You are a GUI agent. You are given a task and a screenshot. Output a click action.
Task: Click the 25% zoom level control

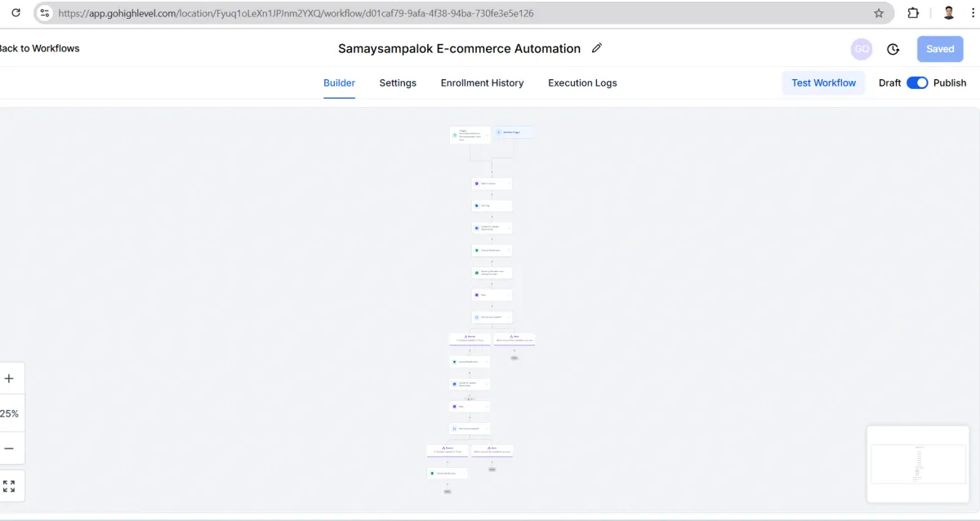tap(10, 413)
